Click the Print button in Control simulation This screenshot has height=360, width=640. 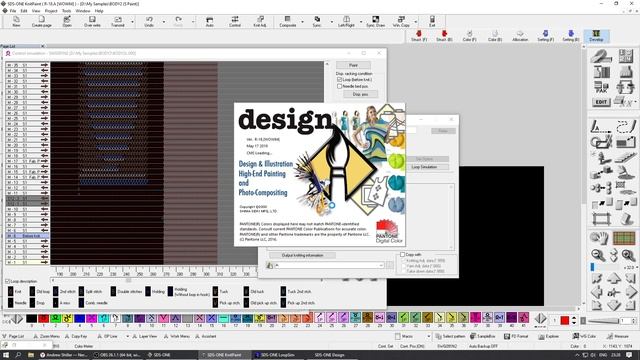pos(353,65)
